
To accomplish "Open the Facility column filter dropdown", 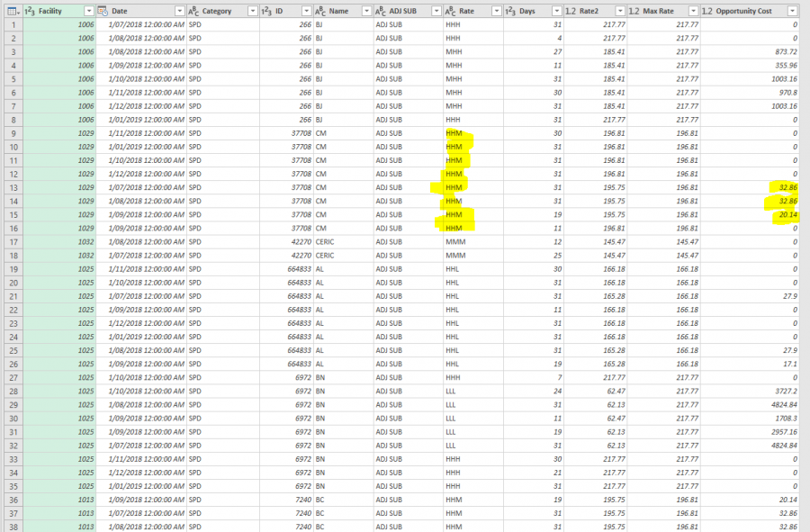I will 89,11.
